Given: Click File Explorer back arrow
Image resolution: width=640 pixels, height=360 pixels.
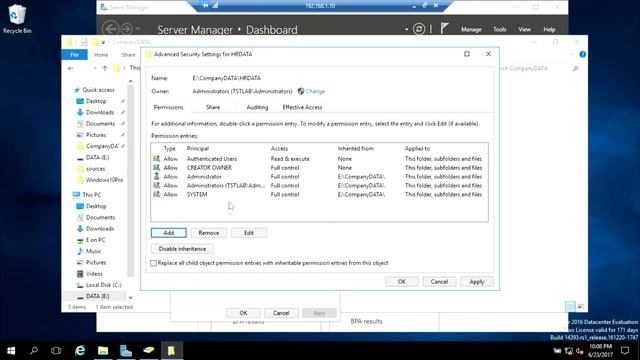Looking at the screenshot, I should [x=71, y=68].
